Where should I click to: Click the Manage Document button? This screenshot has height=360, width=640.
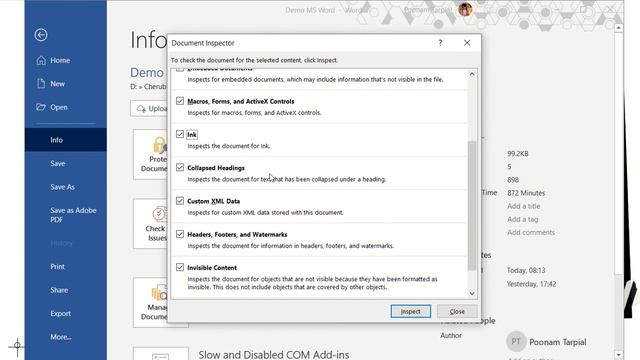coord(150,303)
